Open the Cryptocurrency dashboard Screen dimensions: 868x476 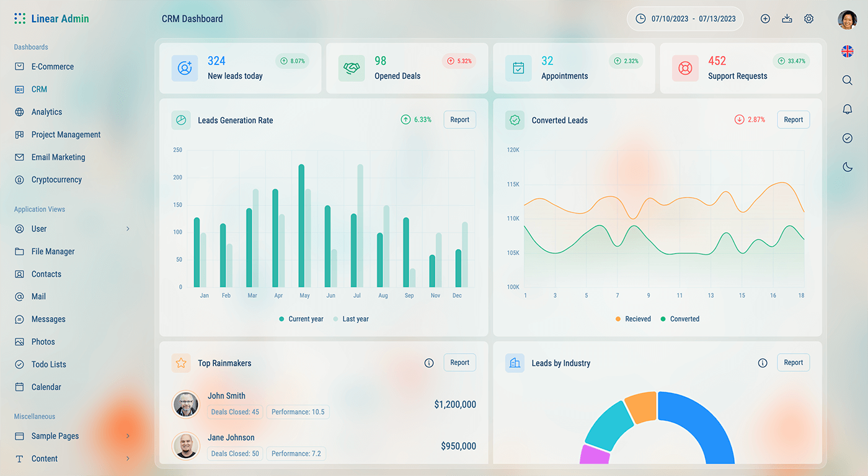(x=56, y=180)
